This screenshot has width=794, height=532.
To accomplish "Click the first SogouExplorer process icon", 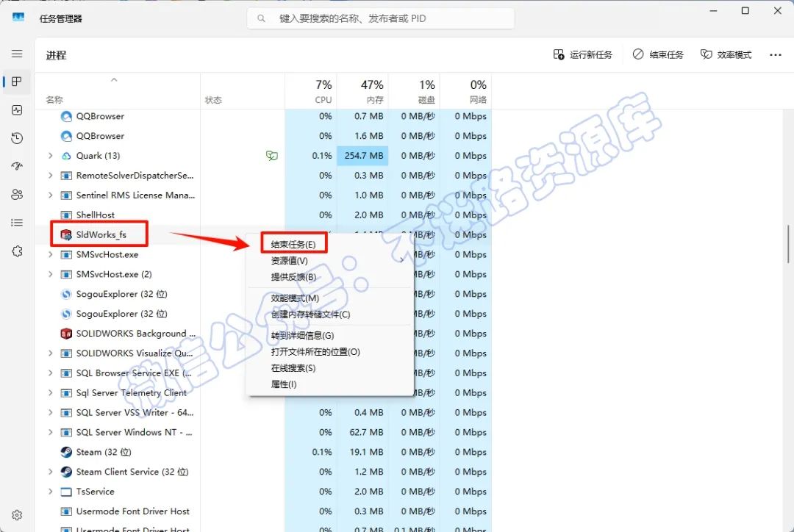I will tap(66, 294).
